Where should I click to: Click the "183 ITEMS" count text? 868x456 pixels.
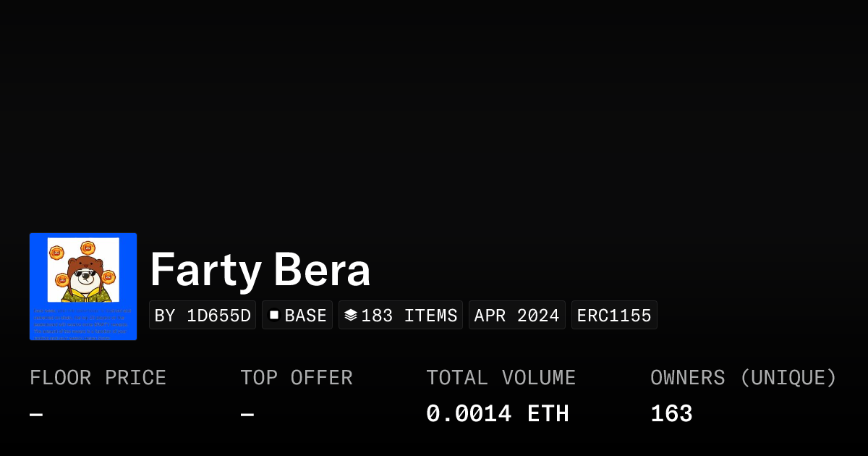(x=409, y=316)
